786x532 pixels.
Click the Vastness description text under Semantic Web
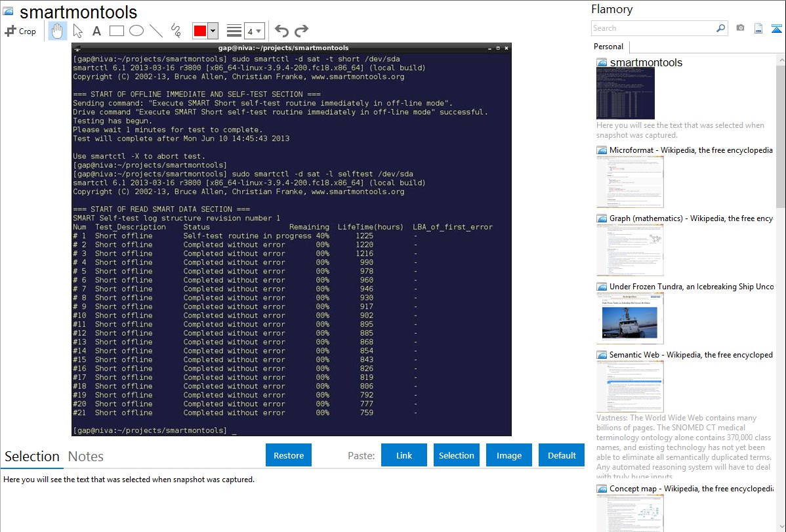684,447
